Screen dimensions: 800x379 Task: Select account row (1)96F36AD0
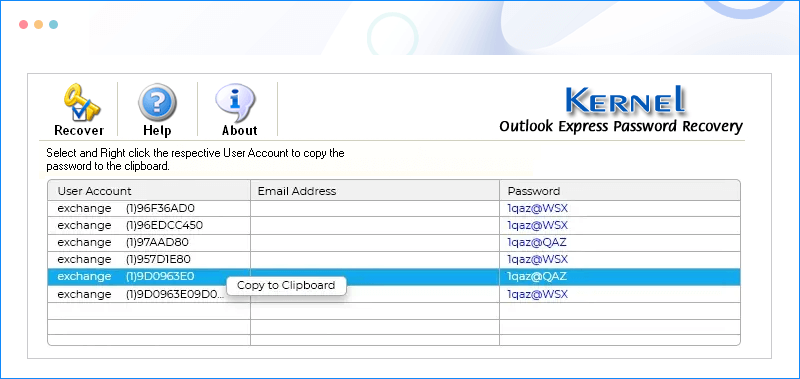394,208
